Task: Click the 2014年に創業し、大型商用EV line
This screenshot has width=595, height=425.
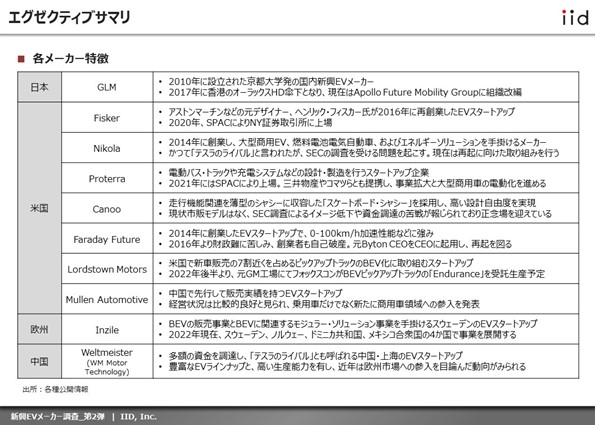Action: click(357, 142)
